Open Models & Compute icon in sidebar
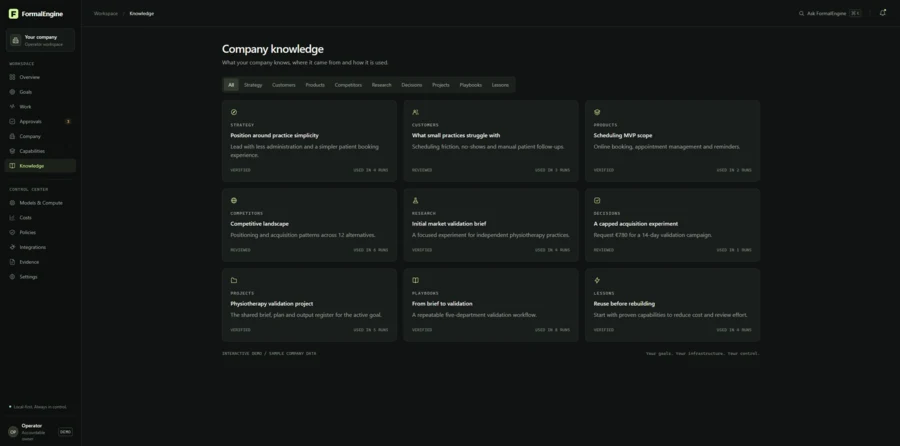This screenshot has height=446, width=900. [x=12, y=203]
